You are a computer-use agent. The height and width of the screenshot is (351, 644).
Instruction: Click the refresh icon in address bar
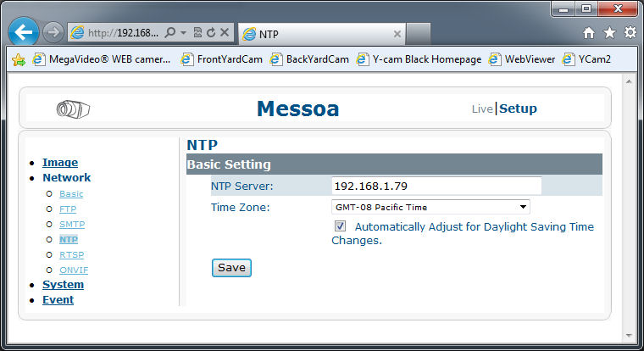(209, 33)
